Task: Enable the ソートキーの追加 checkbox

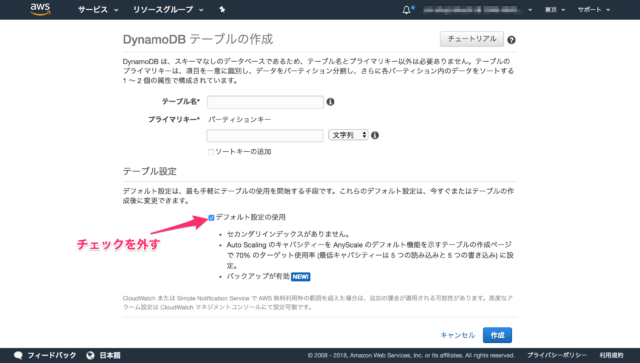Action: coord(211,152)
